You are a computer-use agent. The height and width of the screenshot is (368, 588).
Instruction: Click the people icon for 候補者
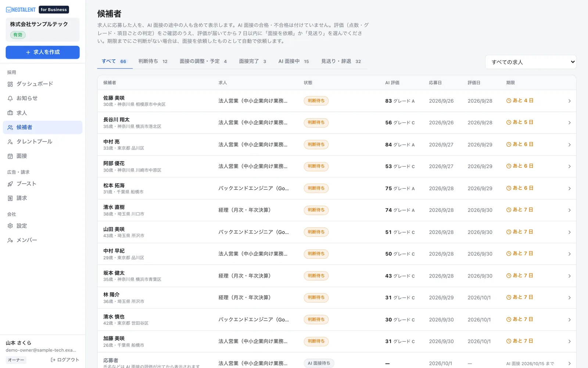[x=10, y=128]
